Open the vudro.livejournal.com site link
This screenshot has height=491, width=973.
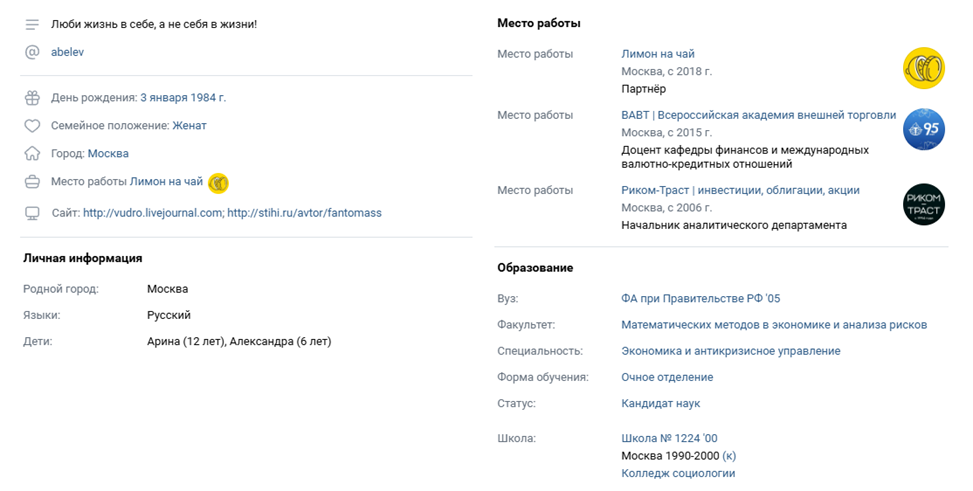pos(153,213)
